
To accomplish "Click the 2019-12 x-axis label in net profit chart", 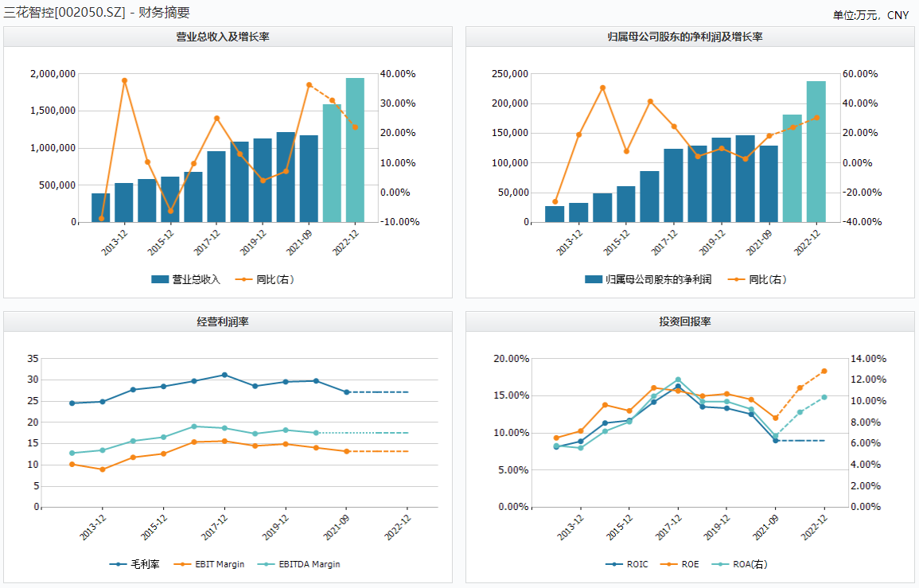I will point(712,243).
